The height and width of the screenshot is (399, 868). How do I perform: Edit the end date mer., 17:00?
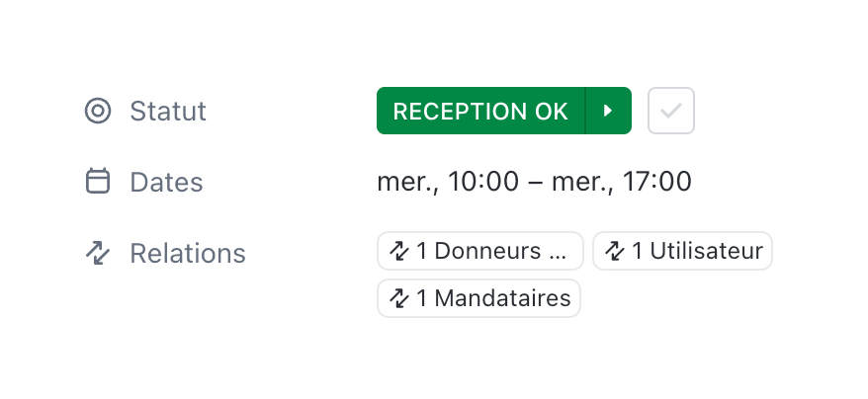pyautogui.click(x=622, y=182)
